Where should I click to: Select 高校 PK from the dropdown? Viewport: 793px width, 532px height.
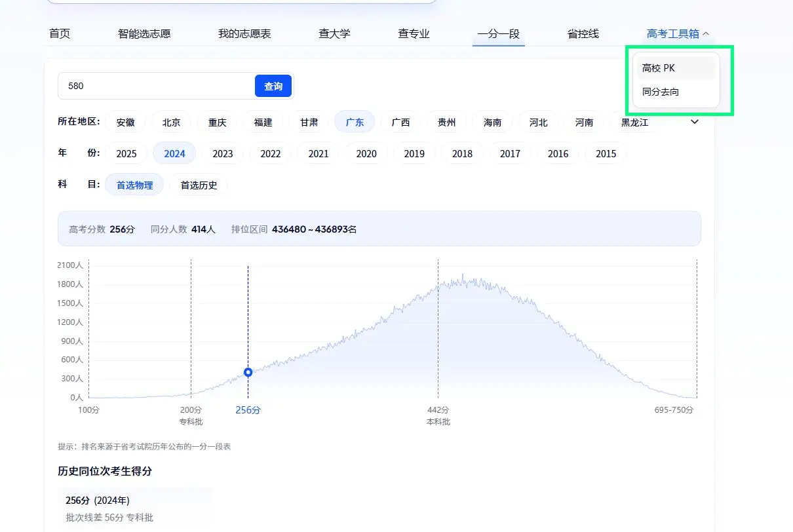[x=659, y=68]
